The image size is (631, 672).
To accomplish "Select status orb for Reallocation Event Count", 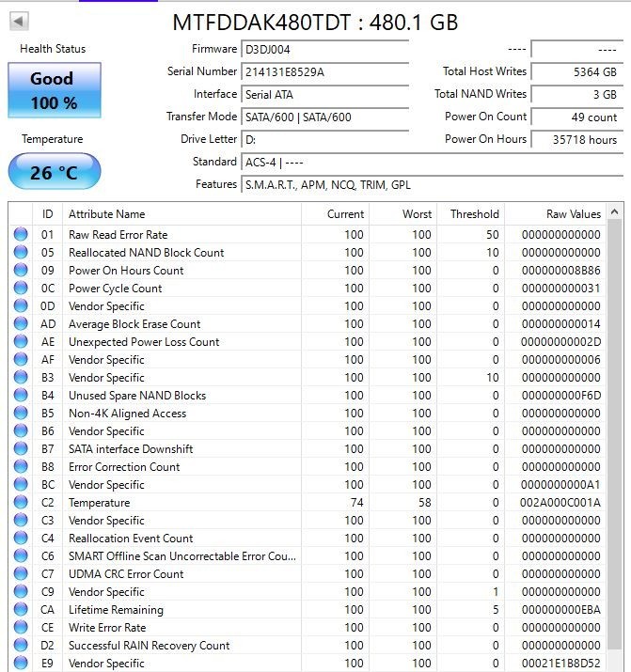I will 21,538.
